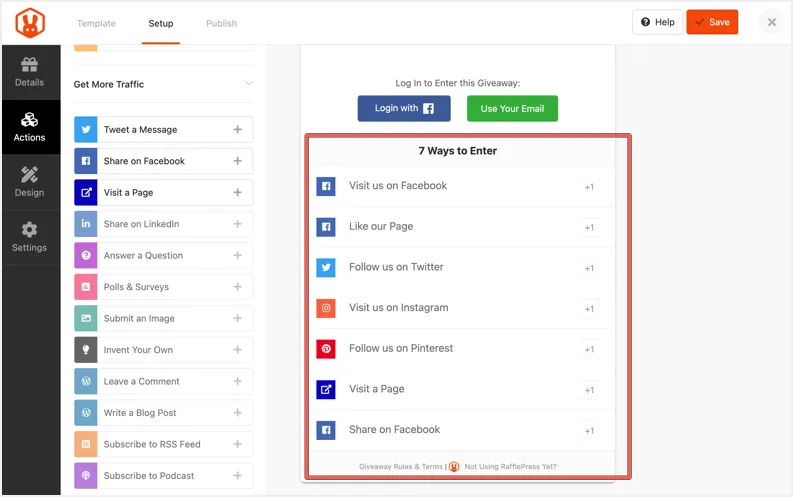Click the Pinterest icon in entry list
This screenshot has height=497, width=793.
326,349
